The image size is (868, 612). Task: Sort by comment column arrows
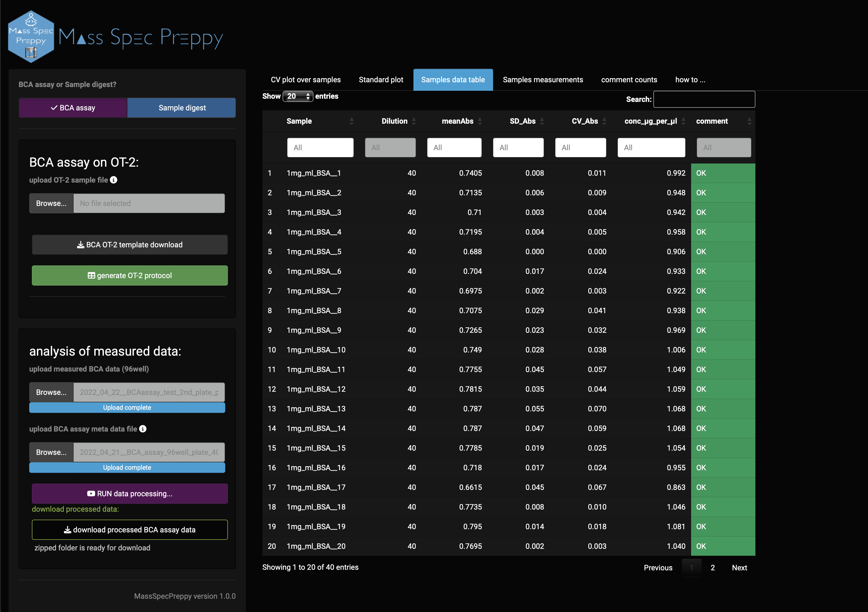click(749, 121)
